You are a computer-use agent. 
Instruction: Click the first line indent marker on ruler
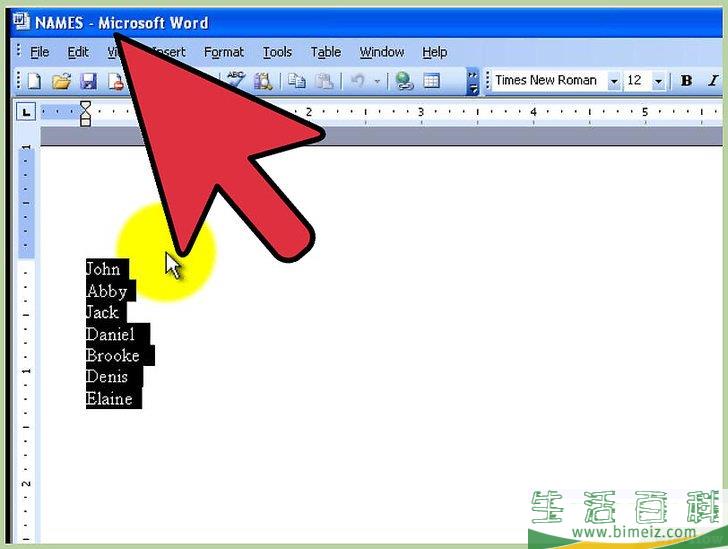coord(85,105)
